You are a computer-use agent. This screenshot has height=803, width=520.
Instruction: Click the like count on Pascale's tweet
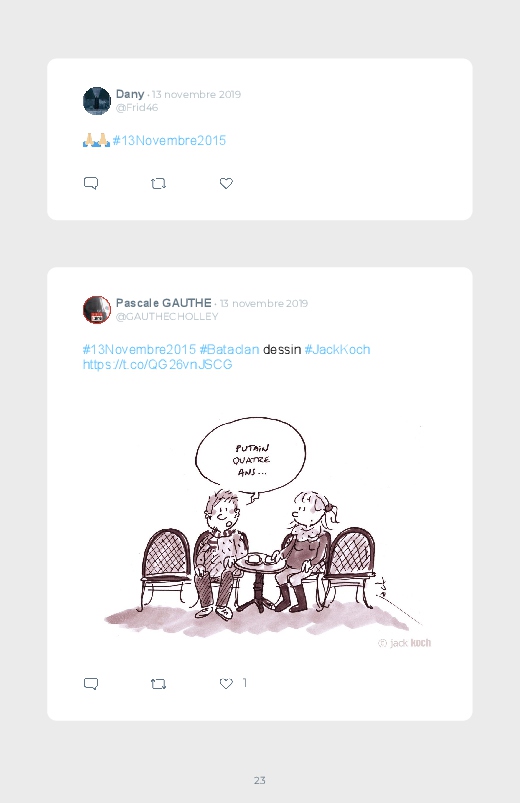point(245,683)
